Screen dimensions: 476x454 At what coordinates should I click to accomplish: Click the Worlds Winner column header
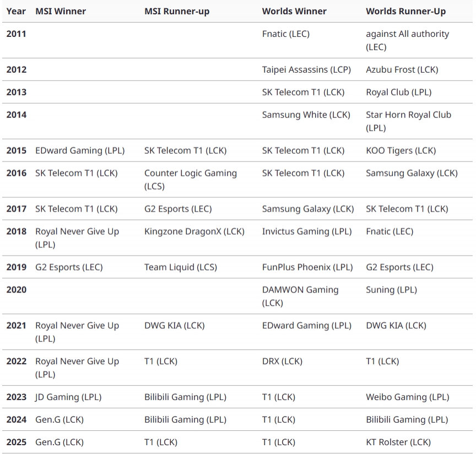[x=294, y=11]
